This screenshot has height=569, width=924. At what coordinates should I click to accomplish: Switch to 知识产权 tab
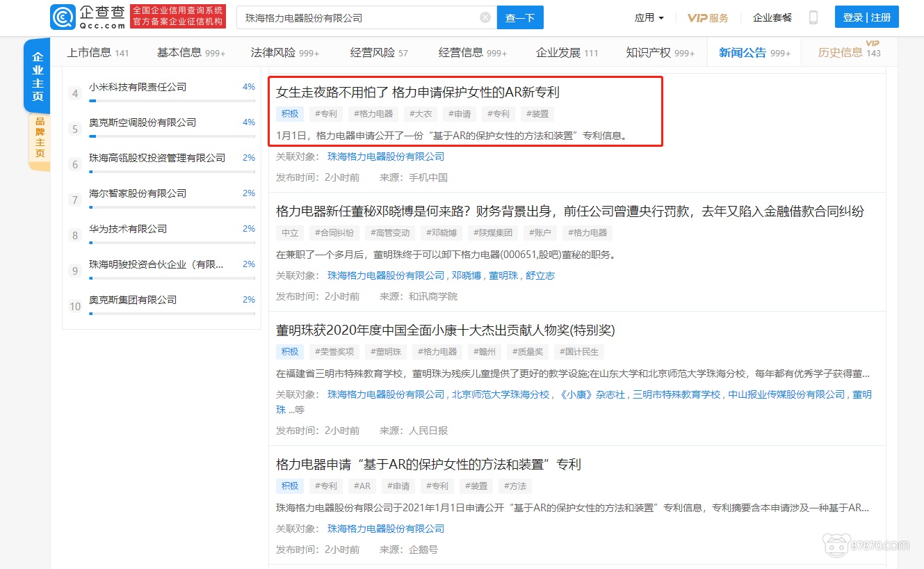pyautogui.click(x=660, y=52)
